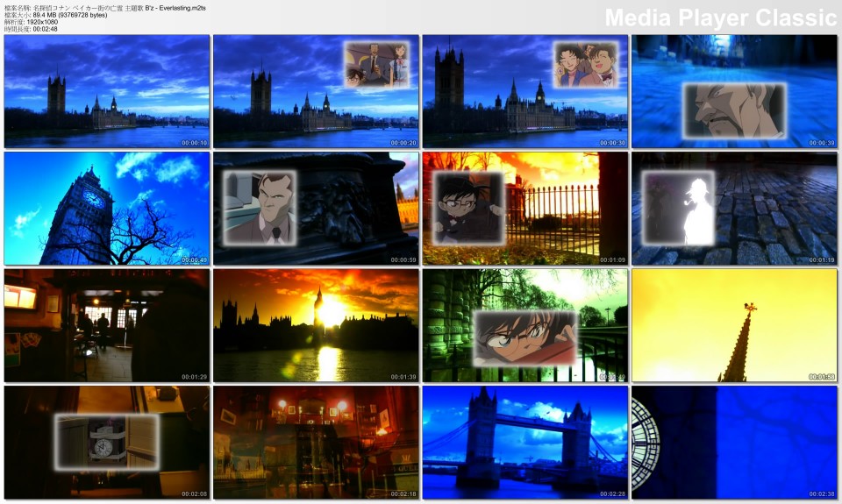Select the clock inset thumbnail at 00:02:08

pyautogui.click(x=107, y=443)
